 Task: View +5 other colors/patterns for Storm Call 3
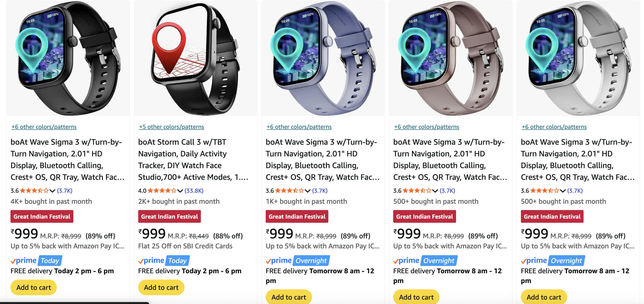point(171,127)
